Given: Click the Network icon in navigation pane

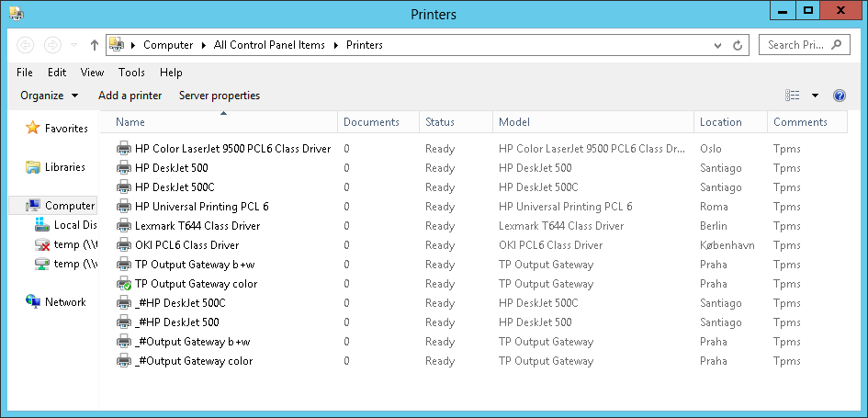Looking at the screenshot, I should [x=33, y=301].
